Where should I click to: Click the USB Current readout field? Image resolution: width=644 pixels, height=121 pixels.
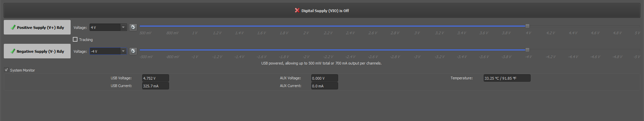(x=155, y=86)
